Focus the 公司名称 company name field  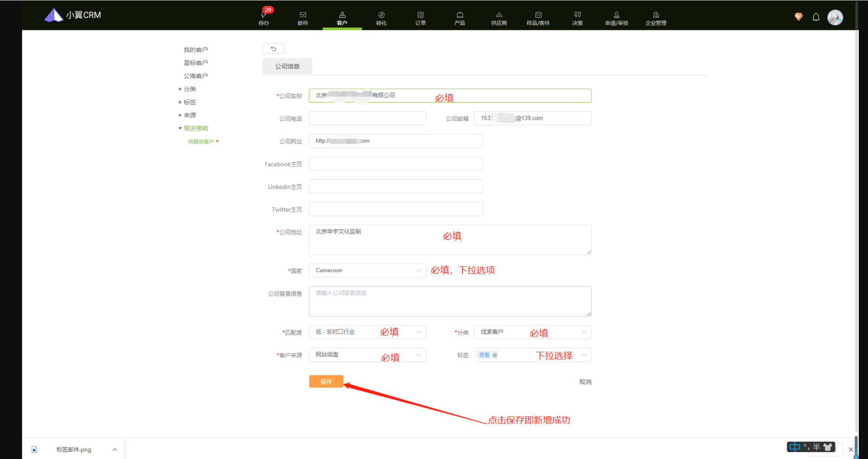pos(450,96)
